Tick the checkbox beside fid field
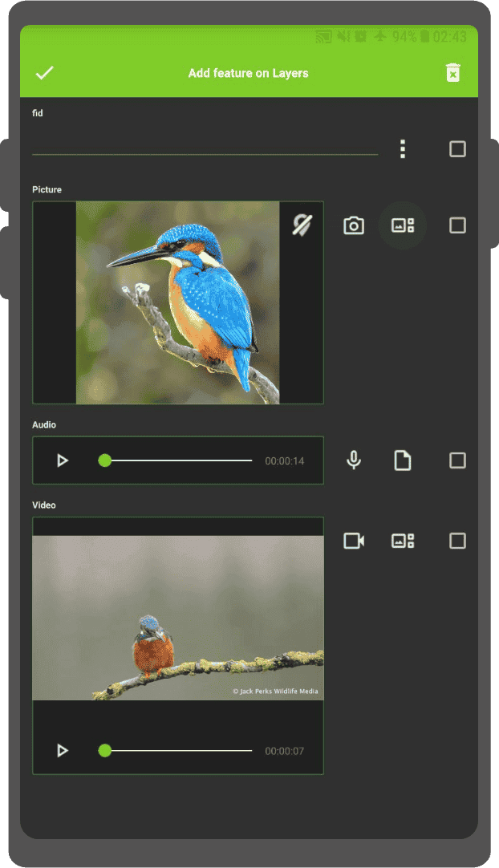 (x=457, y=149)
